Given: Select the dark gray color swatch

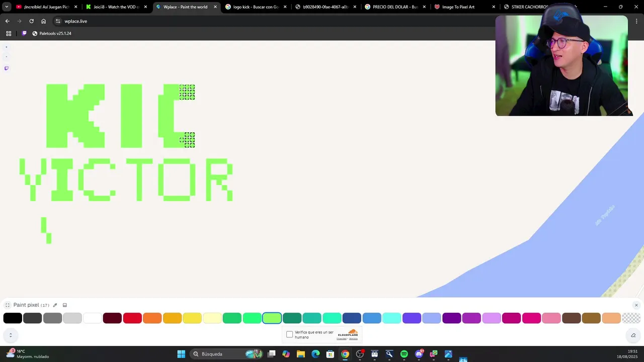Looking at the screenshot, I should (x=33, y=318).
